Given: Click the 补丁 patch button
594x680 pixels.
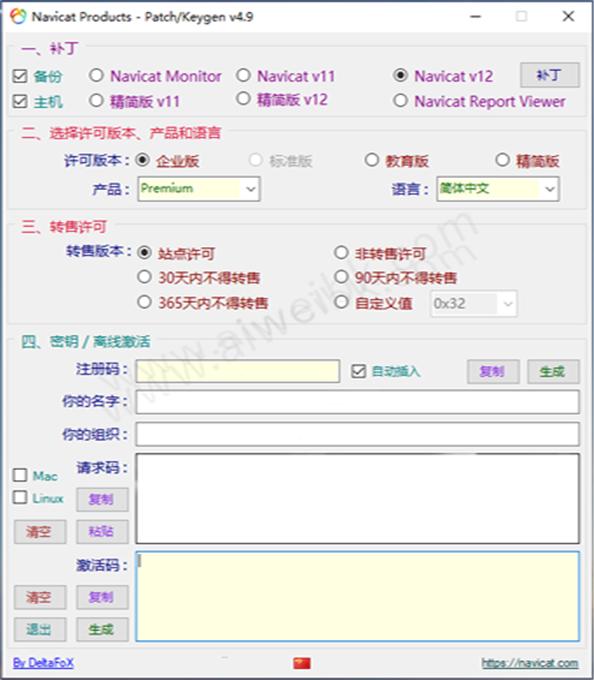Looking at the screenshot, I should point(550,75).
